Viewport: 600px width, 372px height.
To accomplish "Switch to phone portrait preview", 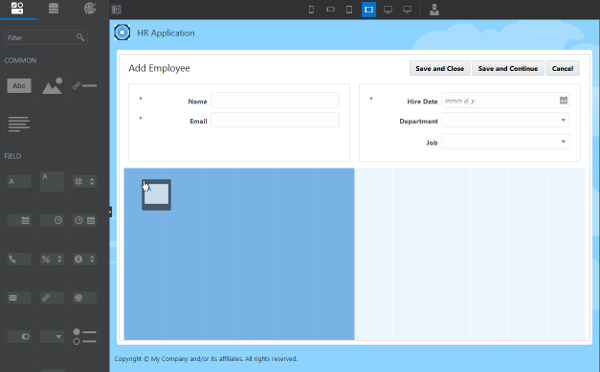I will tap(311, 10).
